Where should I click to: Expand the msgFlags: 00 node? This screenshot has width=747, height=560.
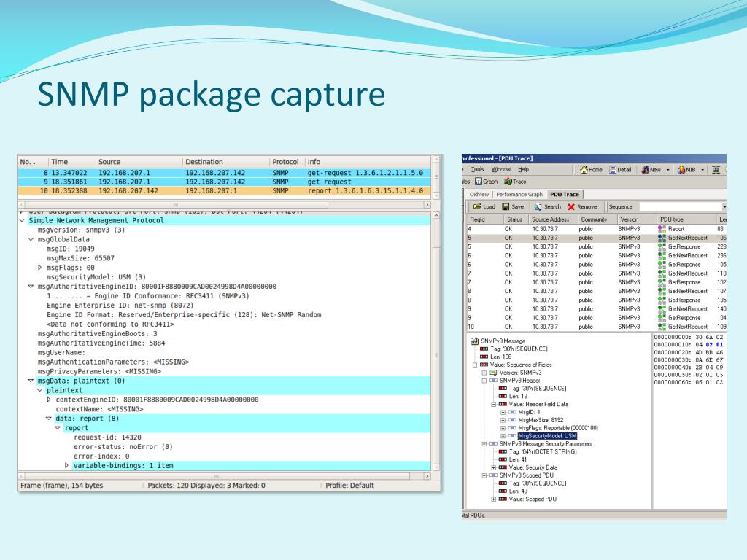[x=40, y=268]
